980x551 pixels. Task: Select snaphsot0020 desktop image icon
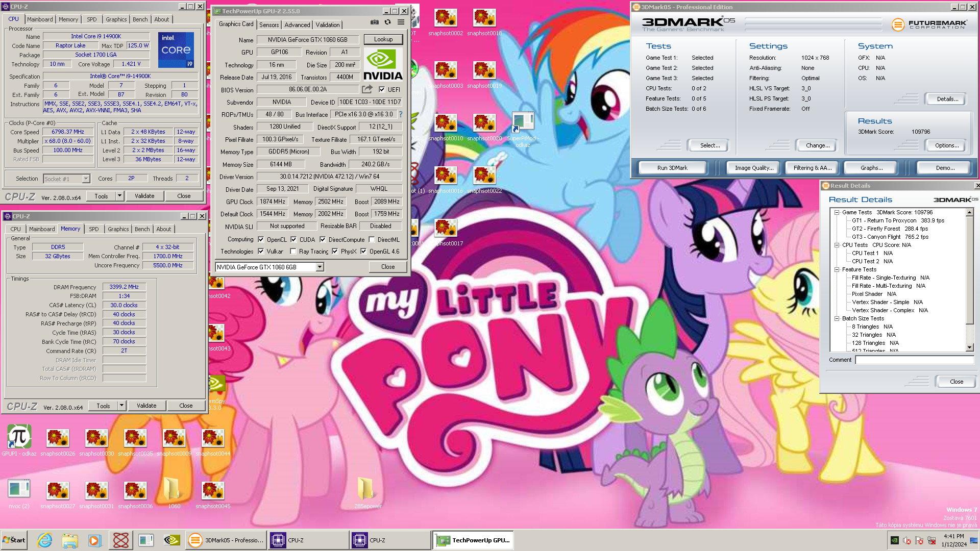pyautogui.click(x=484, y=128)
